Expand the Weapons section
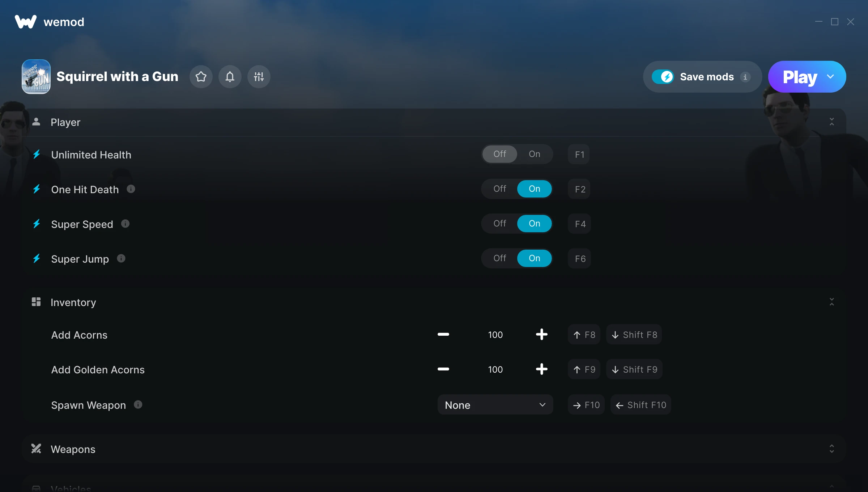The height and width of the screenshot is (492, 868). coord(831,449)
